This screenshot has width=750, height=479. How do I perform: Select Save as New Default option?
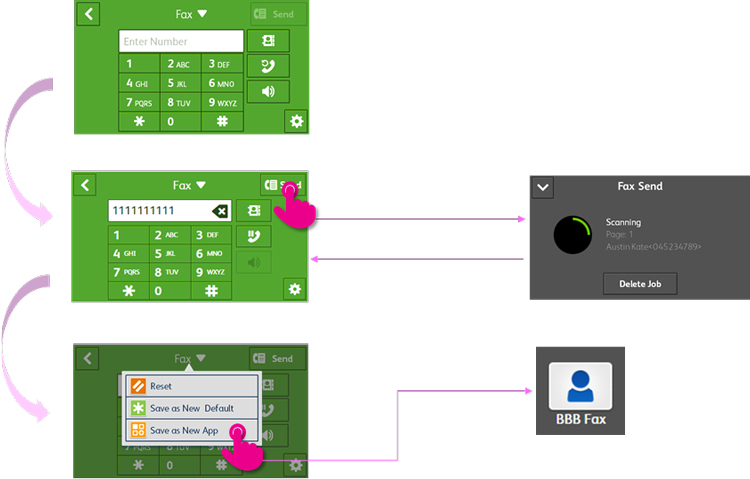[191, 408]
